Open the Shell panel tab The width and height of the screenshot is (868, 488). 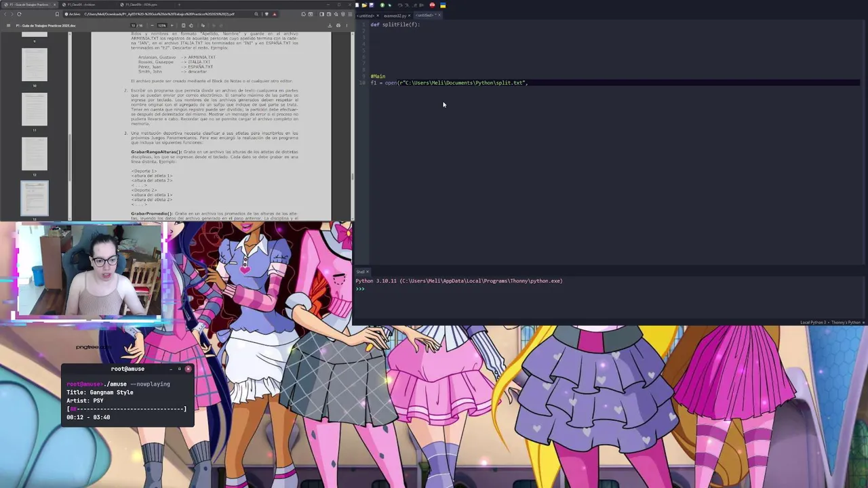tap(361, 272)
